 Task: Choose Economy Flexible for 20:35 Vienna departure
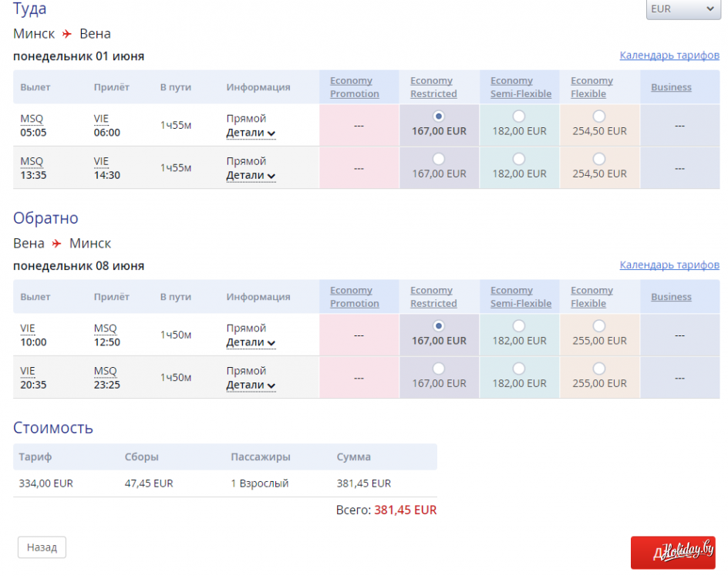coord(599,369)
